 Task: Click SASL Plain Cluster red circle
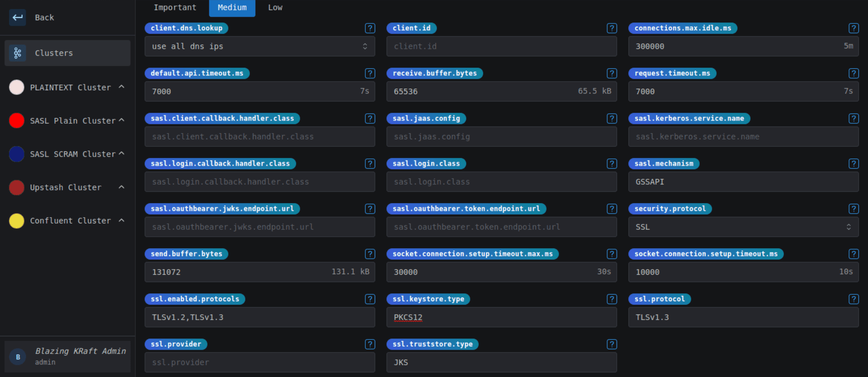point(17,121)
